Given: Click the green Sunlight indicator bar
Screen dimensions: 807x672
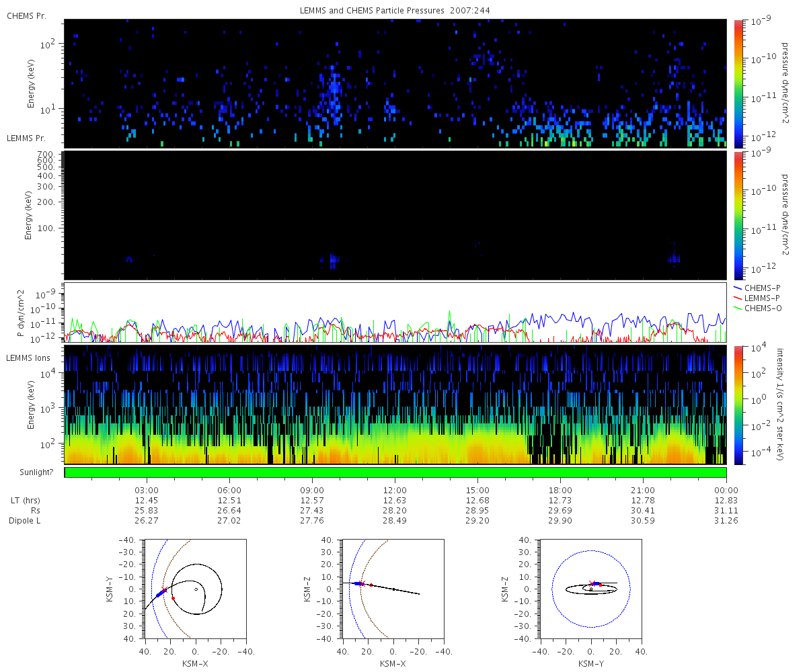Looking at the screenshot, I should point(395,472).
